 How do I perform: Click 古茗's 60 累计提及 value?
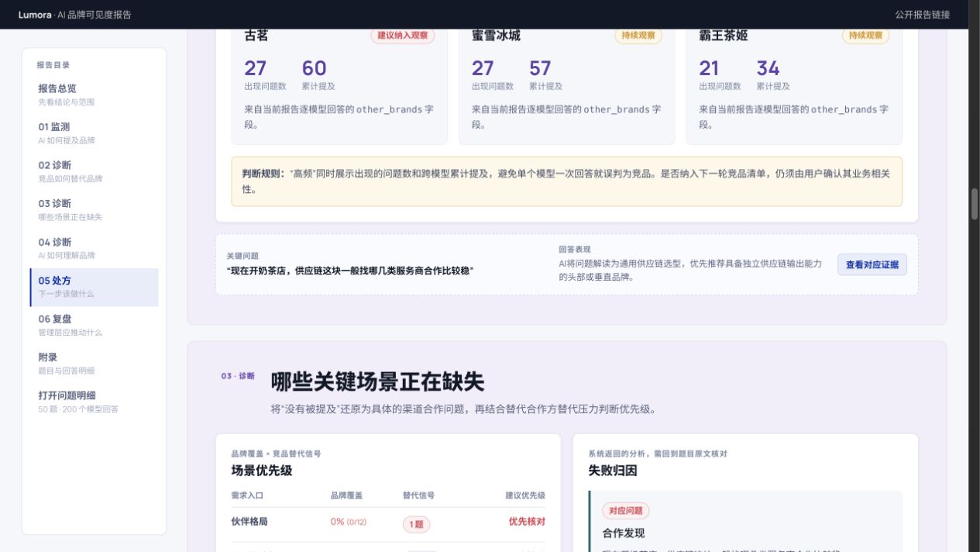click(314, 68)
